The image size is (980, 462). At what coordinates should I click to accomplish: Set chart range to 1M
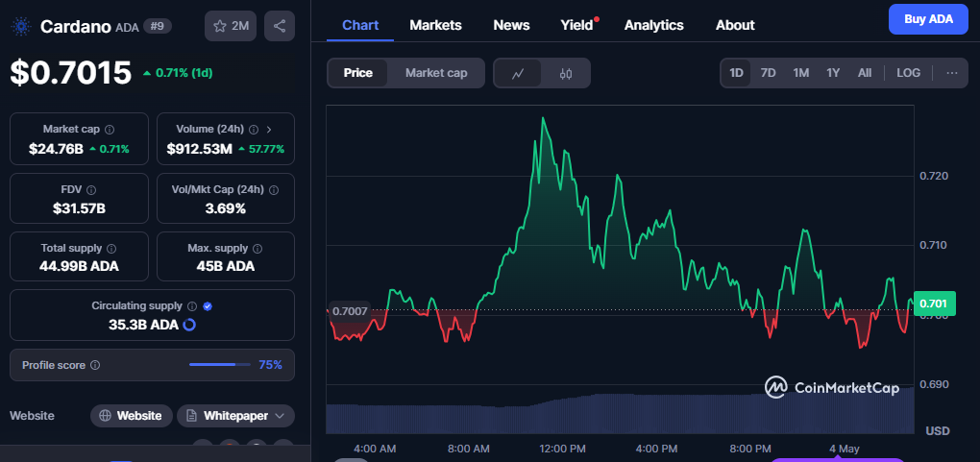click(800, 73)
